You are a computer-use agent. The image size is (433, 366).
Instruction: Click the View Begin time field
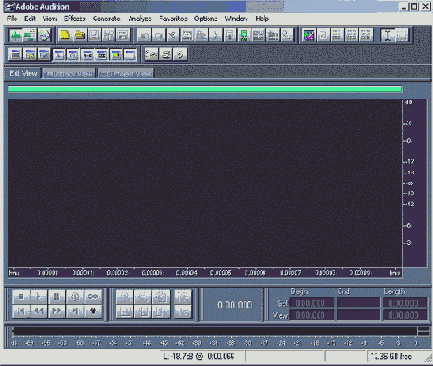(312, 315)
